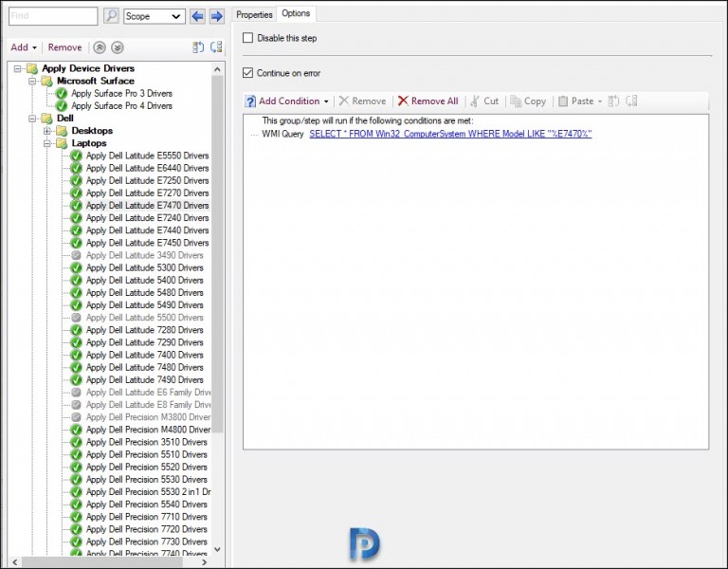The image size is (728, 569).
Task: Click the blue previous-result arrow icon
Action: (198, 16)
